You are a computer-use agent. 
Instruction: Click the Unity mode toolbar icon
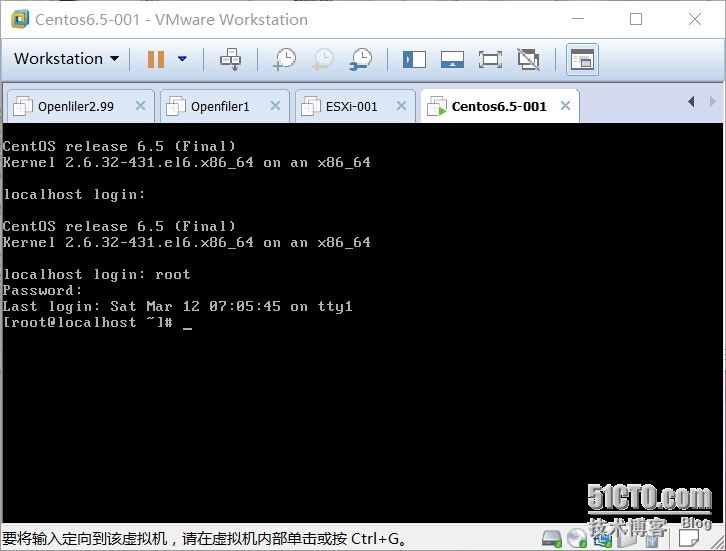528,59
